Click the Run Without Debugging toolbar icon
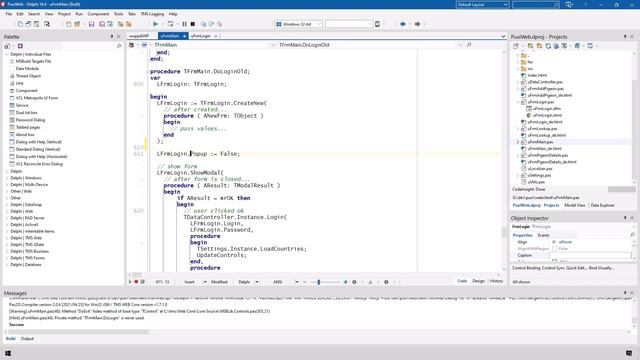The image size is (640, 360). [170, 24]
